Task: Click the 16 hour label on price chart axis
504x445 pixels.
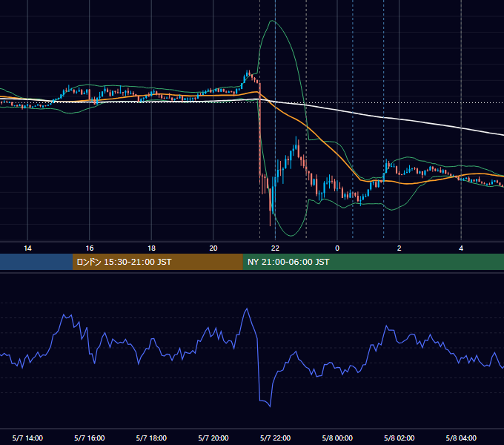Action: [90, 248]
